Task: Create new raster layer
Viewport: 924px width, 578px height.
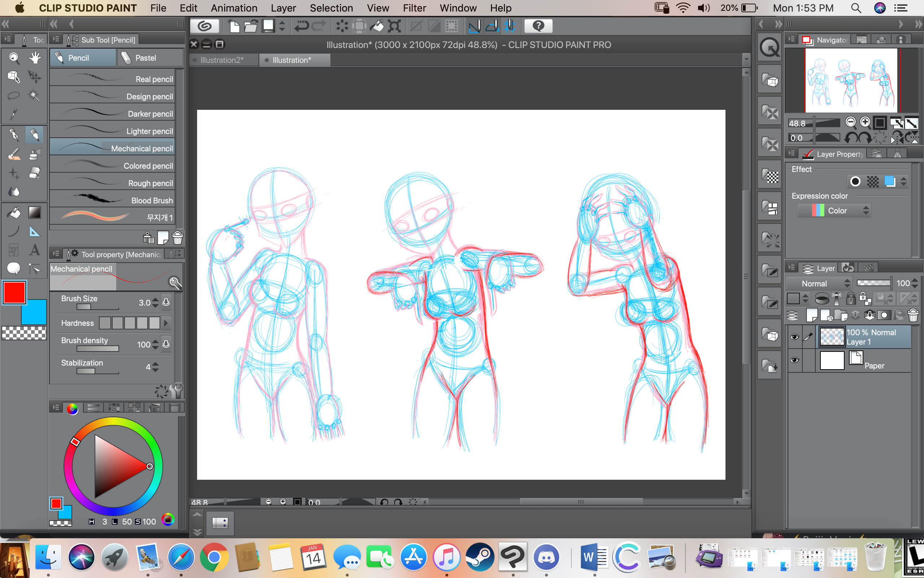Action: click(811, 315)
